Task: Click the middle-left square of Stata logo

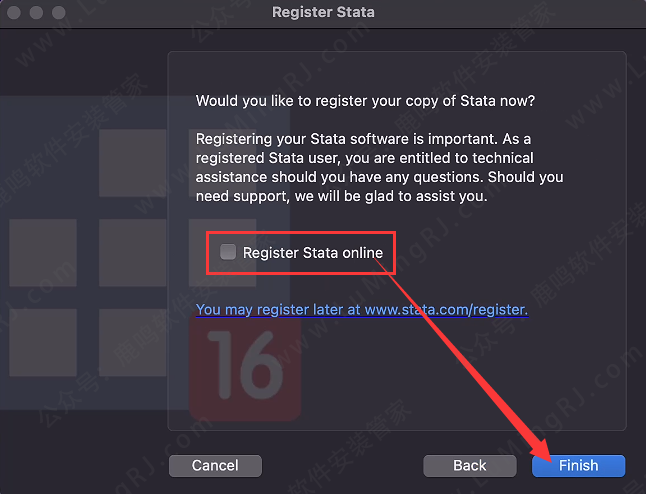Action: point(43,252)
